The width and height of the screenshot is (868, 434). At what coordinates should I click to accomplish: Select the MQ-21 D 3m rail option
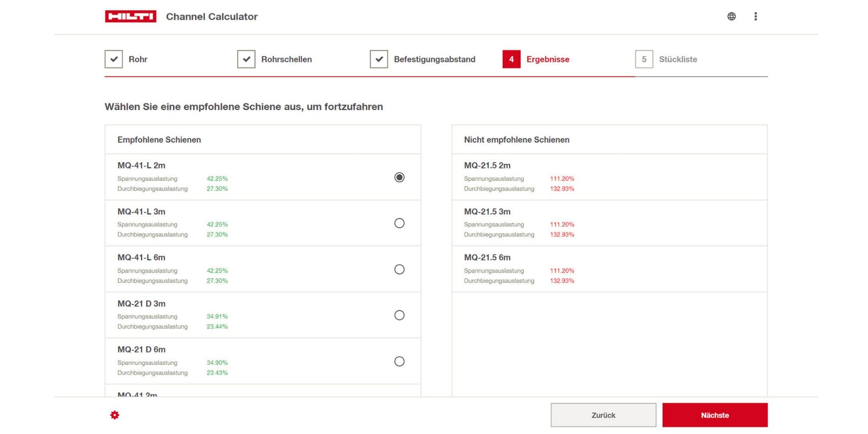(x=399, y=315)
